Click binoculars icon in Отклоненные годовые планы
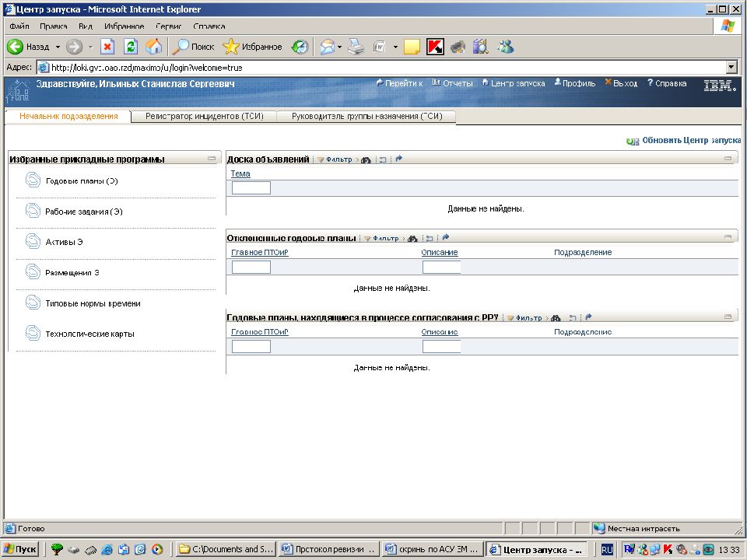747x560 pixels. (x=412, y=238)
